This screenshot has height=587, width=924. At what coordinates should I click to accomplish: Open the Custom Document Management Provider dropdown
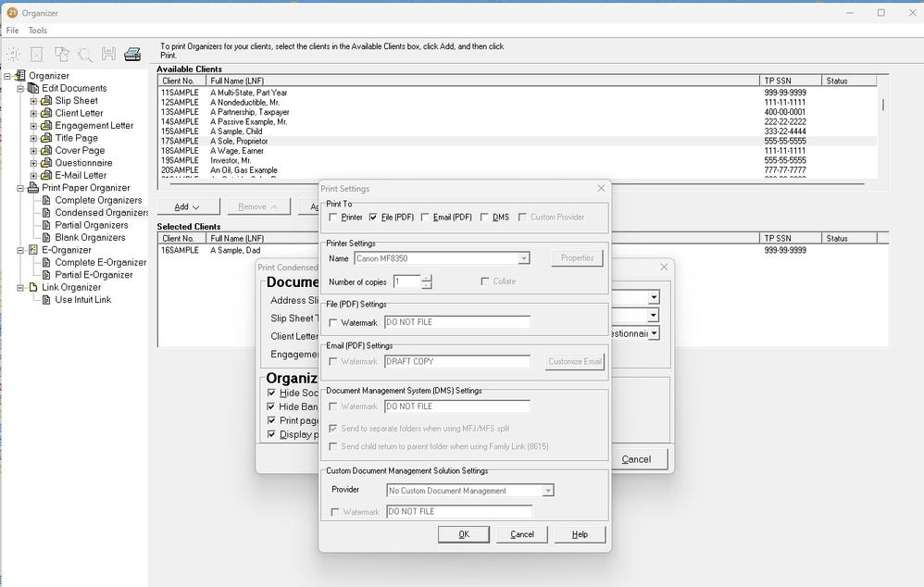click(x=548, y=490)
